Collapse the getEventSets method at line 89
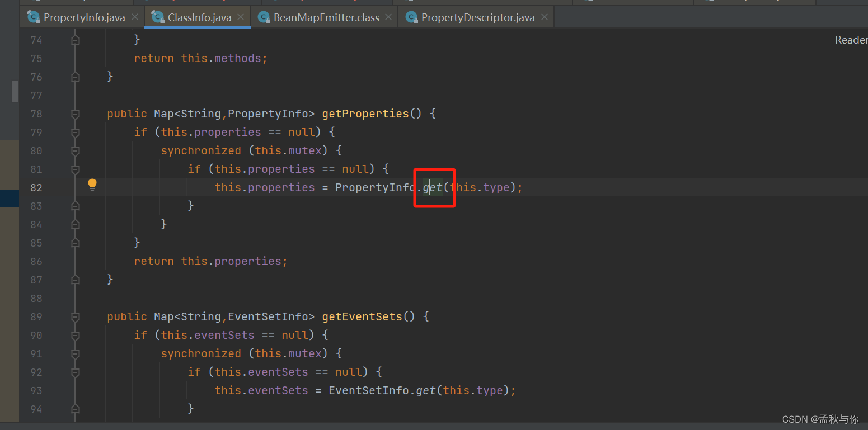The width and height of the screenshot is (868, 430). 76,317
